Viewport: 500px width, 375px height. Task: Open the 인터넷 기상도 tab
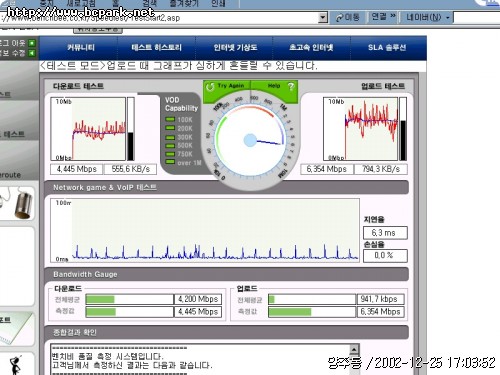pos(235,47)
